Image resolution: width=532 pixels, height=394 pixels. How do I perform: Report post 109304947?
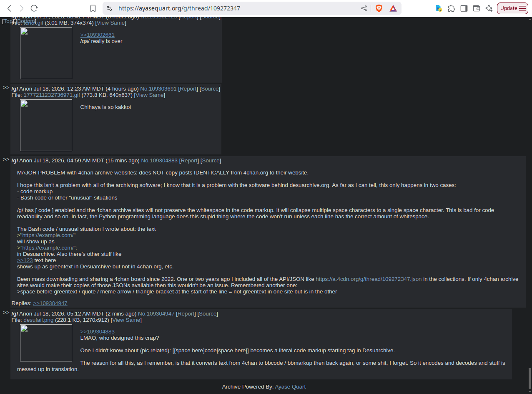(186, 314)
